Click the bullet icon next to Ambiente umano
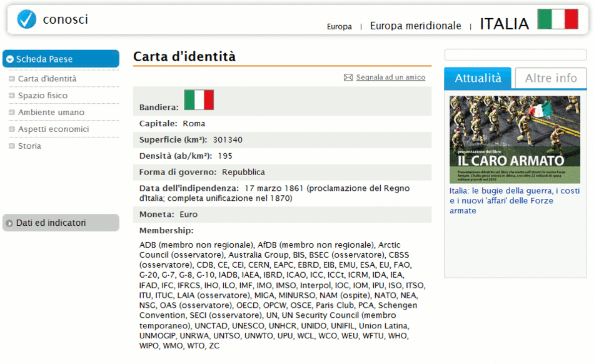594x364 pixels. pos(12,112)
